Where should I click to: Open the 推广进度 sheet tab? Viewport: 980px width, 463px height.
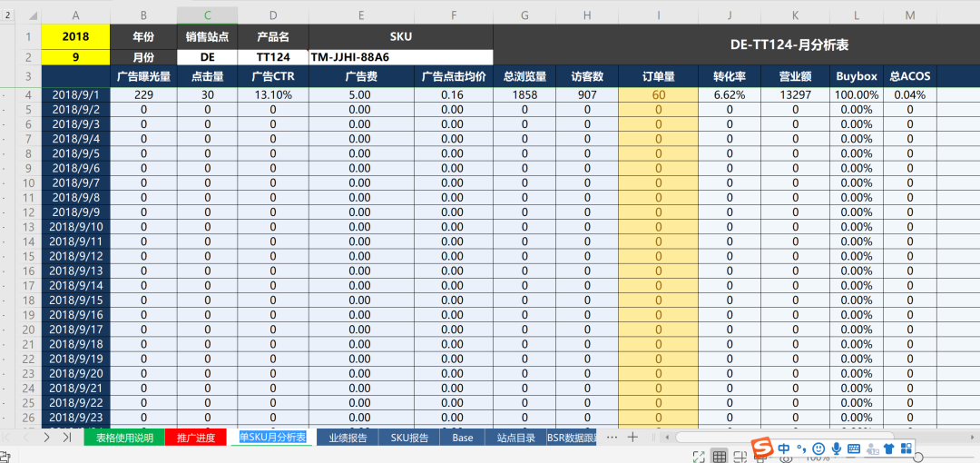(x=196, y=438)
